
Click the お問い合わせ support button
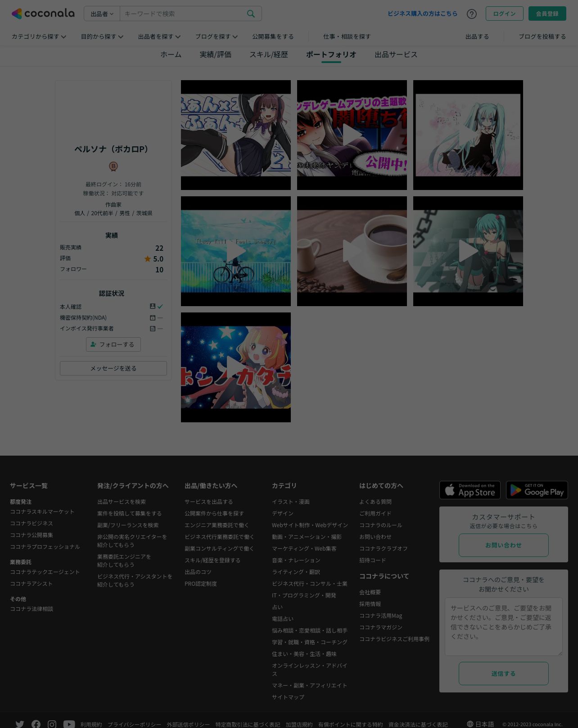pyautogui.click(x=504, y=545)
